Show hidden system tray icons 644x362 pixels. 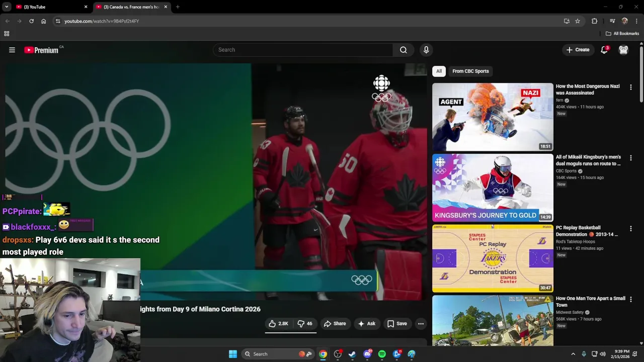pyautogui.click(x=573, y=354)
